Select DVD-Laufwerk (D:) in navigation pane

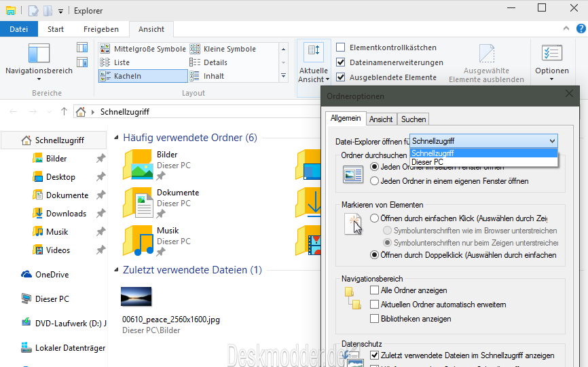[x=71, y=323]
